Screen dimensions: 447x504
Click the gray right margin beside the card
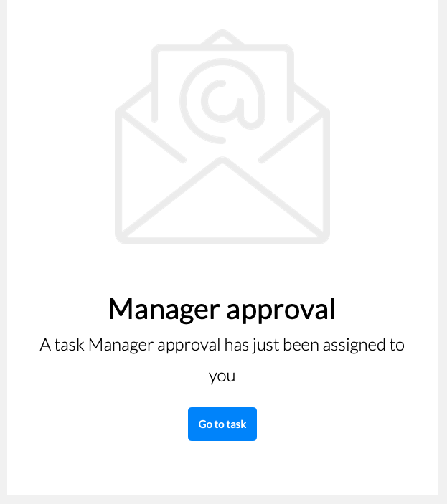(x=443, y=252)
